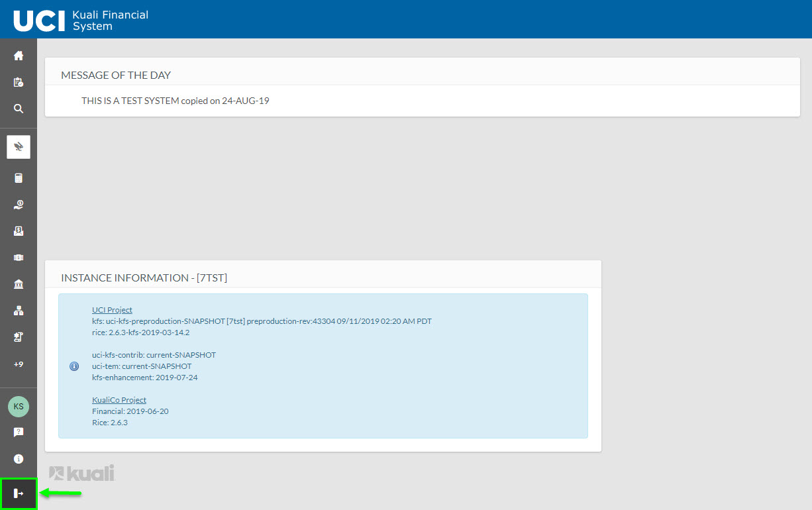Go to the Home icon in sidebar
Screen dimensions: 812x510
[19, 56]
